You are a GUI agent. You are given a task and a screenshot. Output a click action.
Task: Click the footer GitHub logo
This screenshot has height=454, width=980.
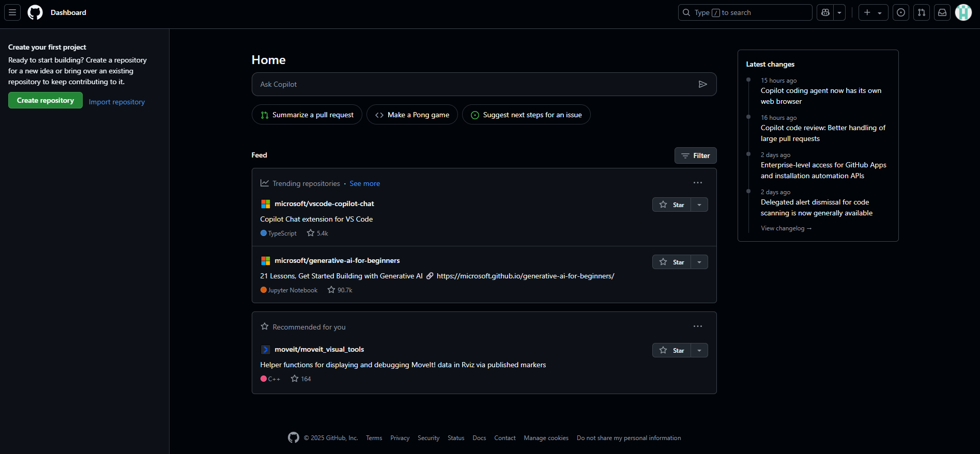point(294,437)
